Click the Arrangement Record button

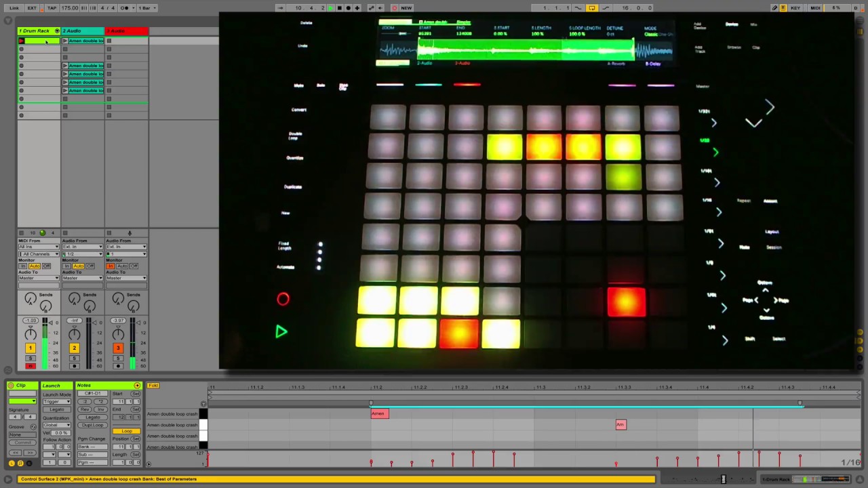point(349,8)
